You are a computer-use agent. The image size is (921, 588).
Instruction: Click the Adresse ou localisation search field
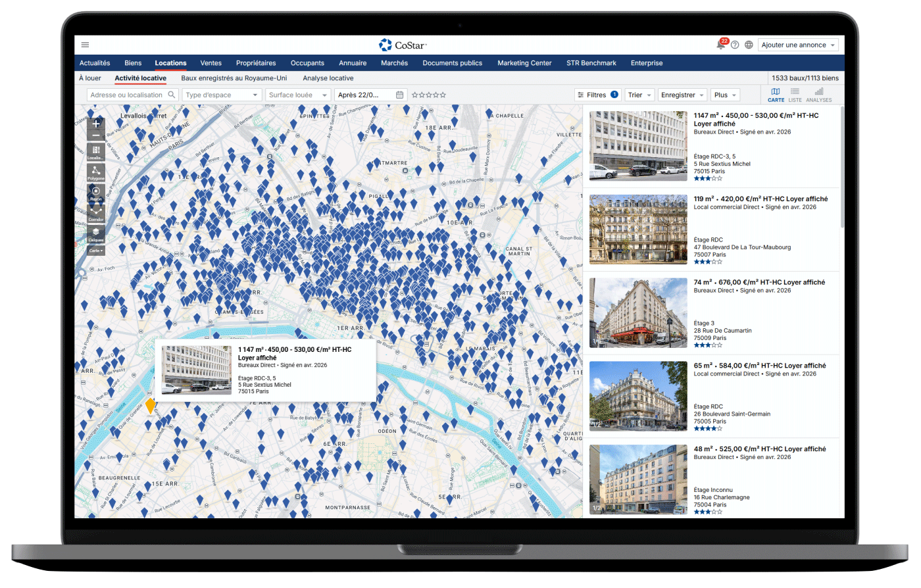click(x=127, y=95)
